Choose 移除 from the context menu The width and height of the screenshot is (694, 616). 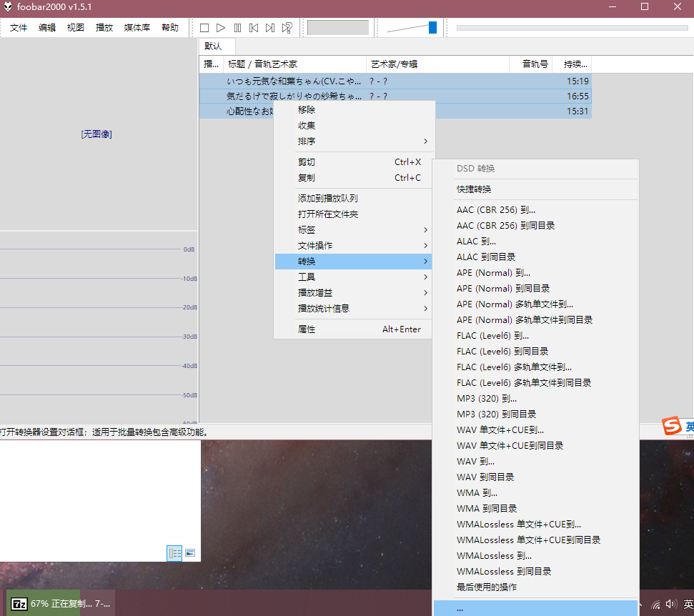click(353, 110)
